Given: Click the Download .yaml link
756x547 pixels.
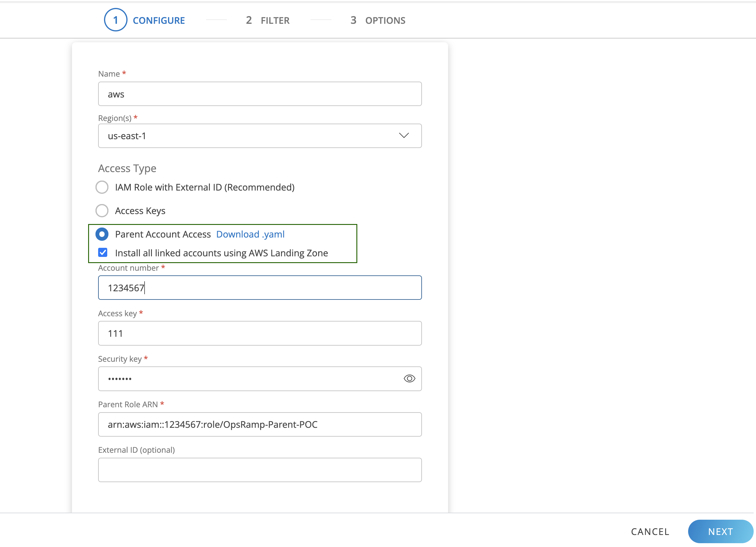Looking at the screenshot, I should pyautogui.click(x=250, y=234).
